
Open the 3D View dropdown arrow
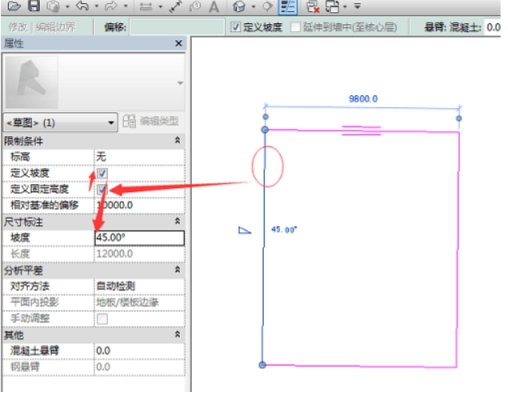pyautogui.click(x=253, y=6)
